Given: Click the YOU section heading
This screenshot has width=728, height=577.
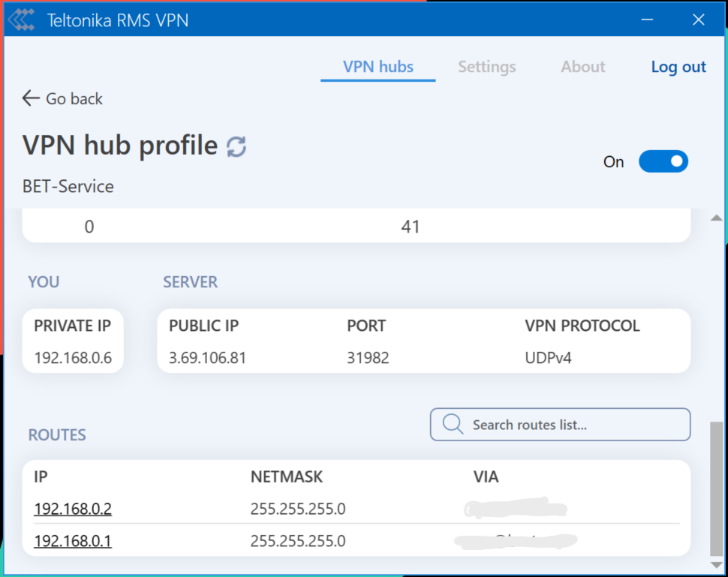Looking at the screenshot, I should point(44,282).
